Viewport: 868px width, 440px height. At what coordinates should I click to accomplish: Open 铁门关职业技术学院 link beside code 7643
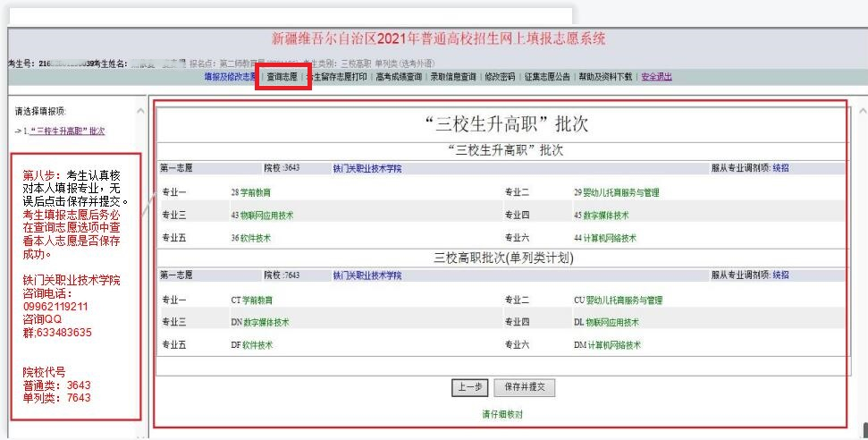(367, 275)
